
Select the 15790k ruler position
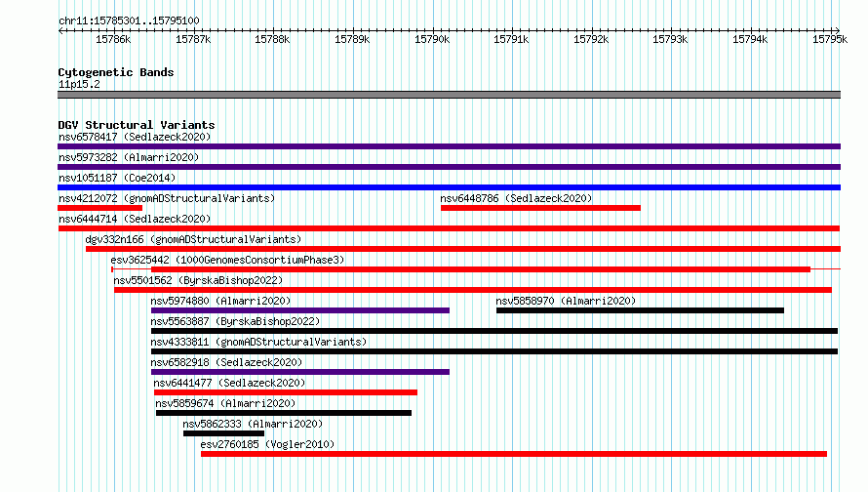tap(432, 39)
